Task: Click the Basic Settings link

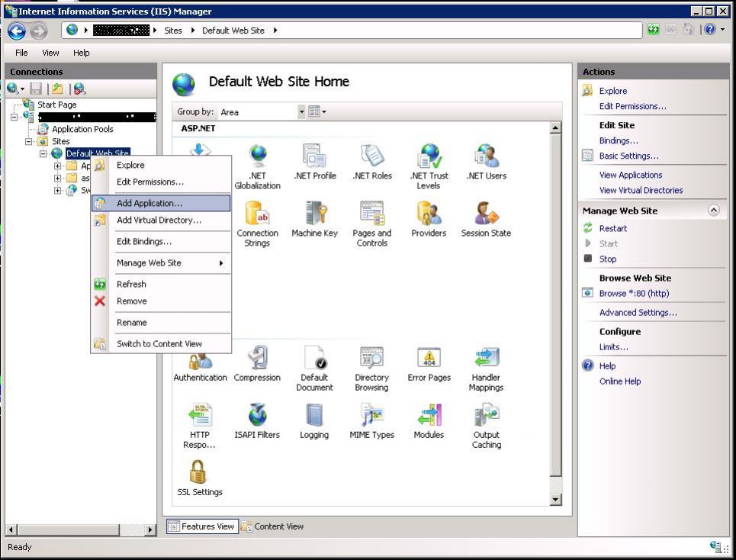Action: pos(628,156)
